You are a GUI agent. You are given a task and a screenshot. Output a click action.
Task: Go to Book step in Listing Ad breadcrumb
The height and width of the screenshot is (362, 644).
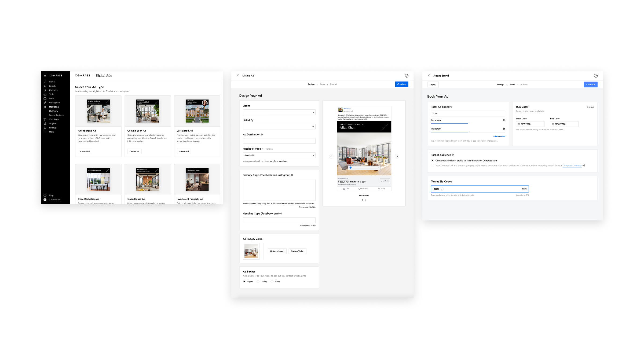[x=322, y=84]
